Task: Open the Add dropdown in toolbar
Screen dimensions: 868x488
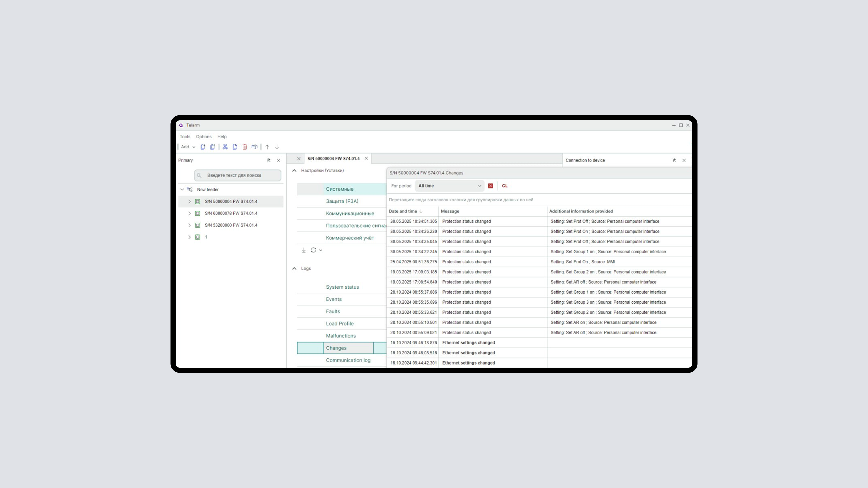Action: (188, 147)
